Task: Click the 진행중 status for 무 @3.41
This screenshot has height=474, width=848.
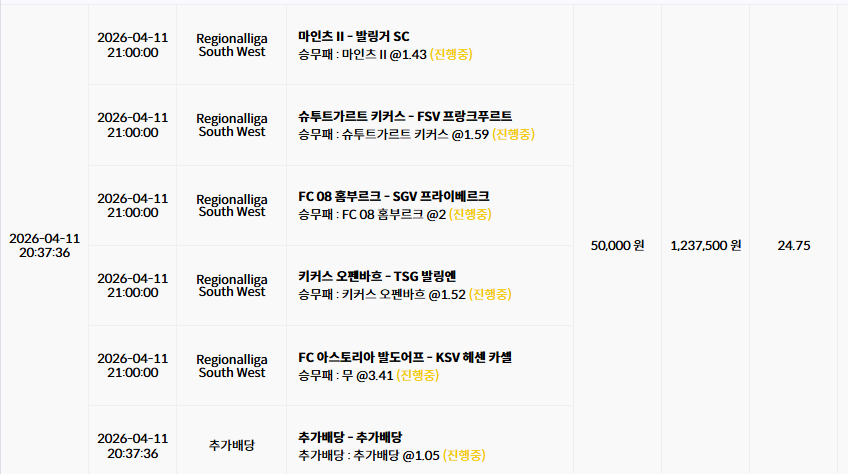Action: (418, 375)
